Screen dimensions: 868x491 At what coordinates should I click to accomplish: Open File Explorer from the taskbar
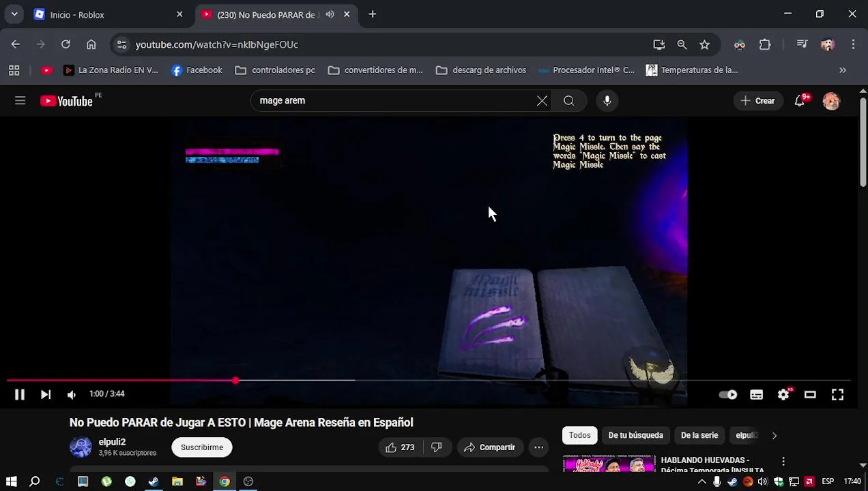point(177,481)
